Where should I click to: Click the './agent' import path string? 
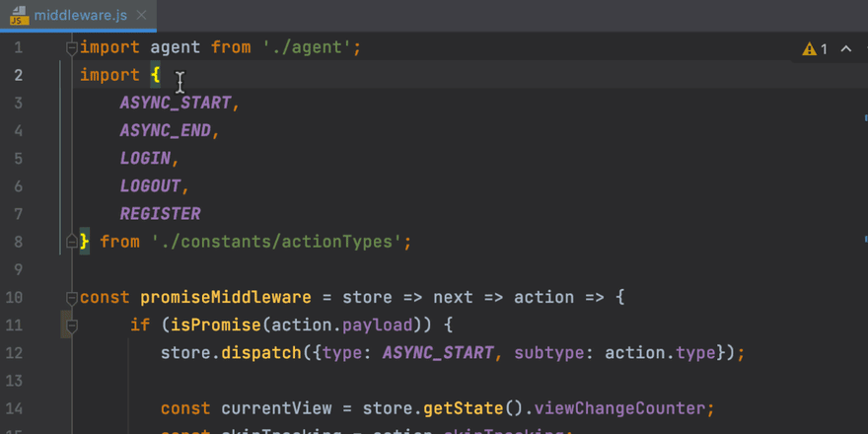pos(307,47)
